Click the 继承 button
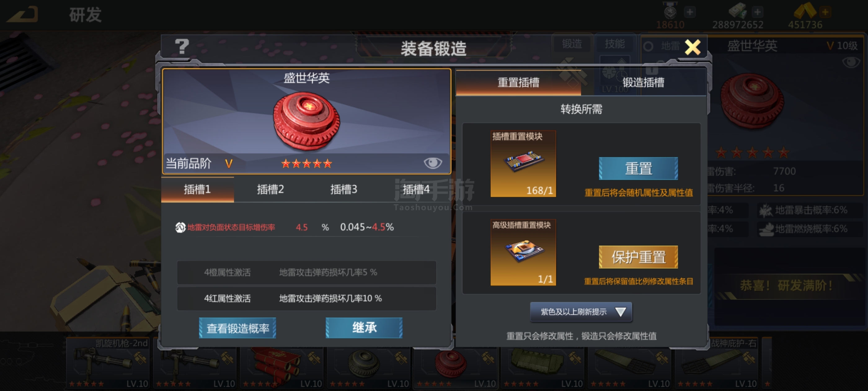The width and height of the screenshot is (868, 391). tap(364, 328)
